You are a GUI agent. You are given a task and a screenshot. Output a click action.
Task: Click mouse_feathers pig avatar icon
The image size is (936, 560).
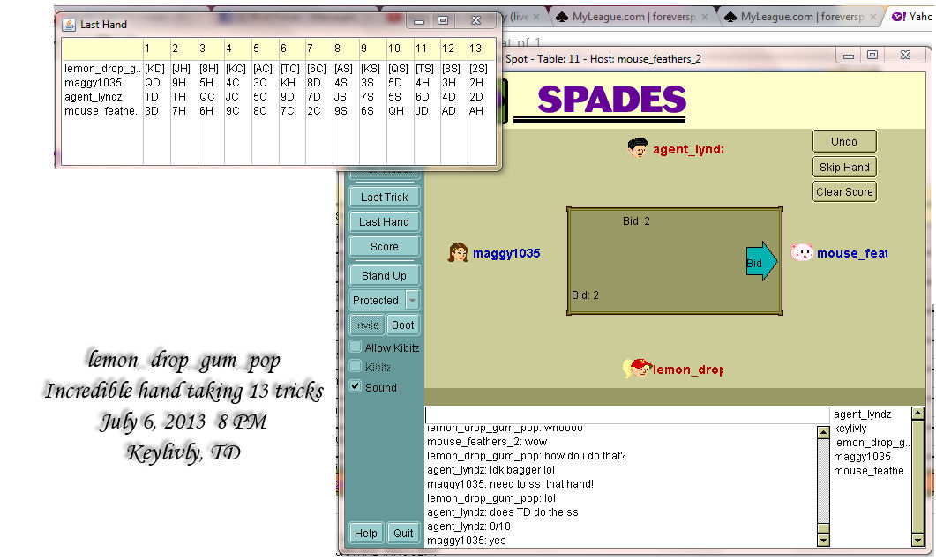coord(801,253)
